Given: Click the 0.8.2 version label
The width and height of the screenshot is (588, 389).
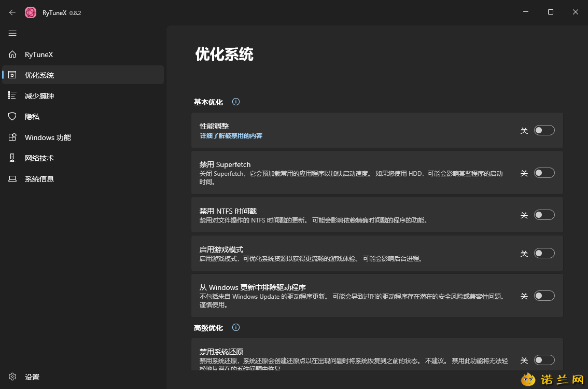Looking at the screenshot, I should (75, 13).
